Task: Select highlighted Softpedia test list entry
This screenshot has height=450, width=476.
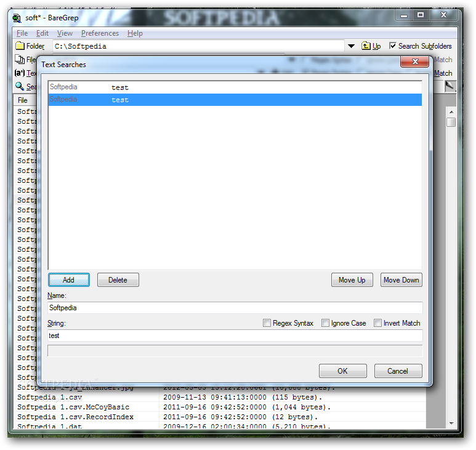Action: 235,100
